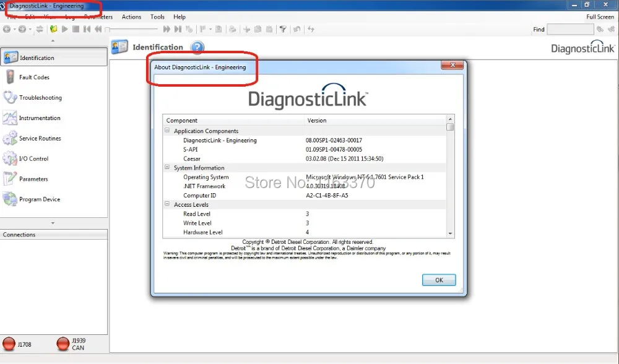Click the open log file toolbar icon

(53, 29)
